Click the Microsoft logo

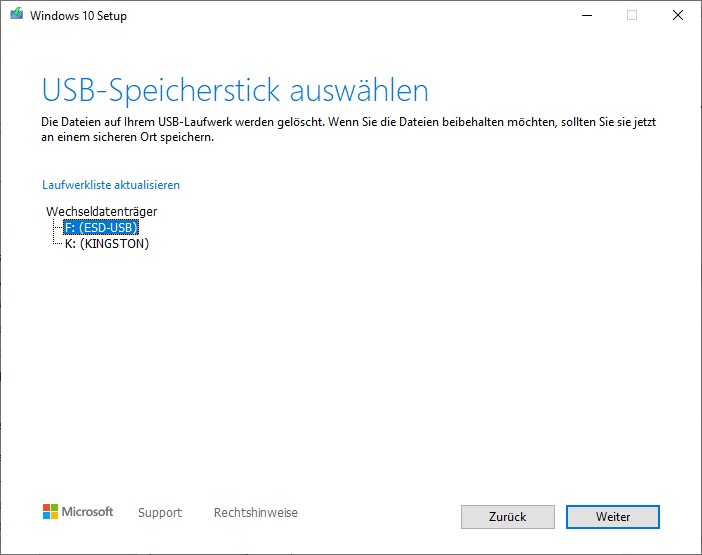click(78, 512)
